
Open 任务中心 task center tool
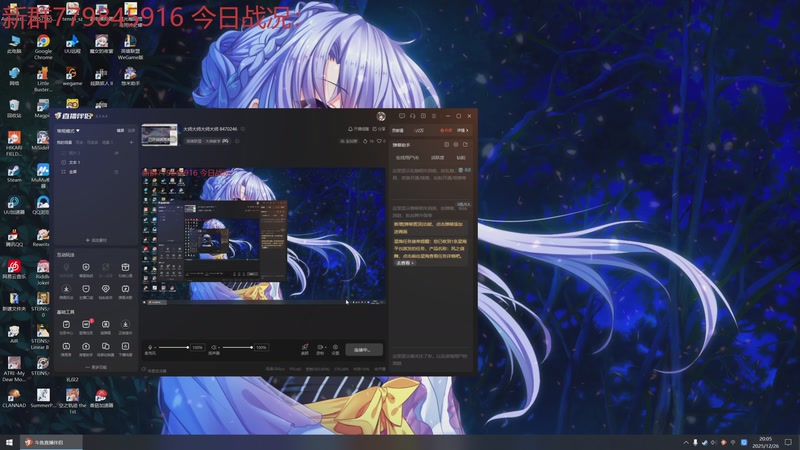(66, 327)
